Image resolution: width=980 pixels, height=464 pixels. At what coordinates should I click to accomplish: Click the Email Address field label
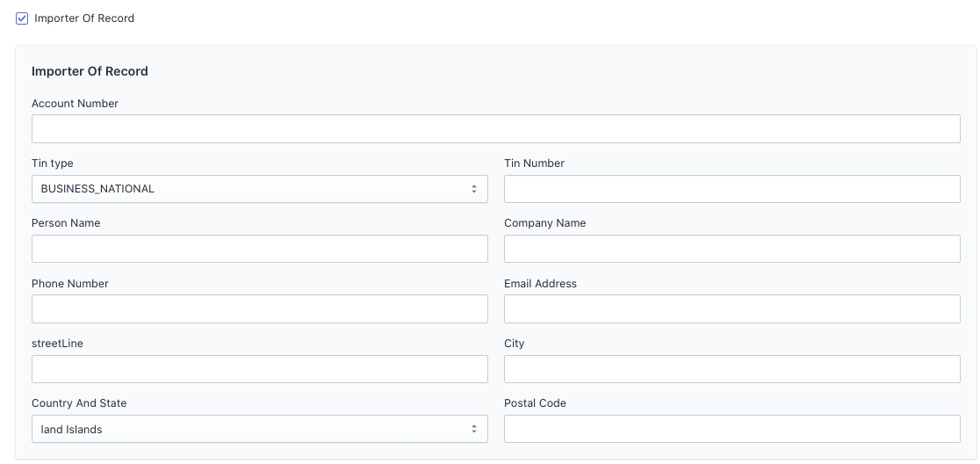(541, 283)
